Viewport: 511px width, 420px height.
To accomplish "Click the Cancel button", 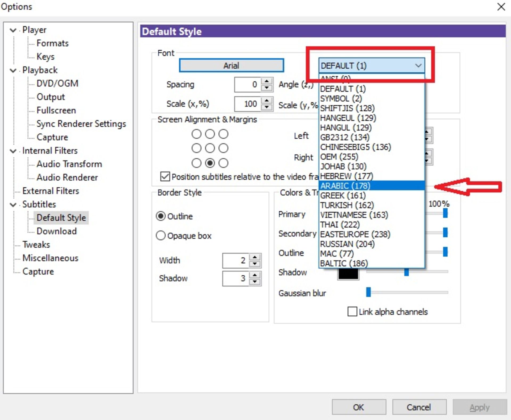I will (x=419, y=407).
